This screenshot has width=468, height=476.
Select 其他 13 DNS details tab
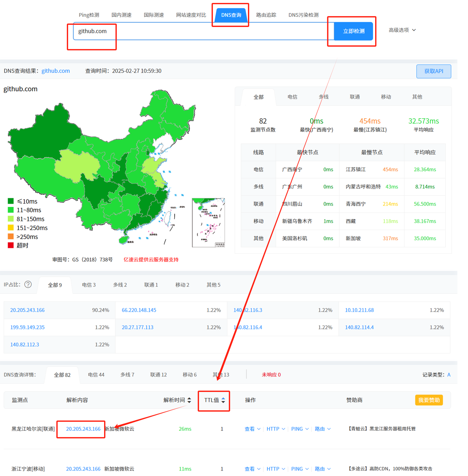tap(221, 375)
